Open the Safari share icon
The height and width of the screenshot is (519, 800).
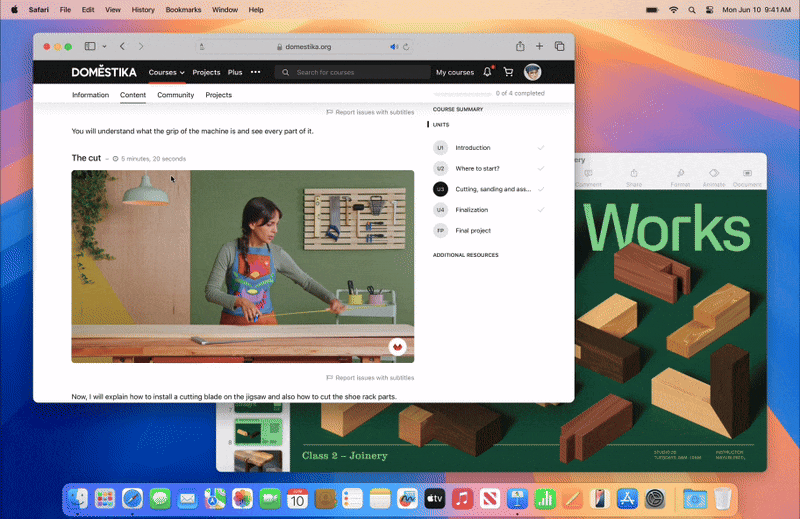[520, 46]
